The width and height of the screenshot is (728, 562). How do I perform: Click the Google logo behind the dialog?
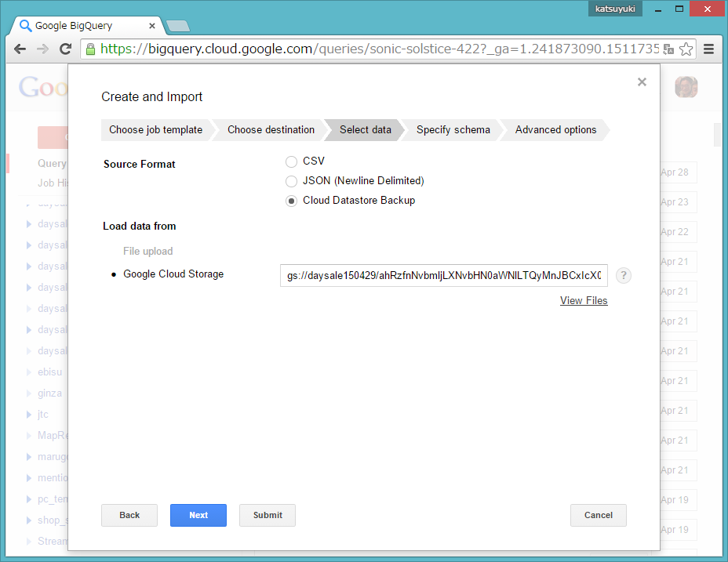coord(43,87)
